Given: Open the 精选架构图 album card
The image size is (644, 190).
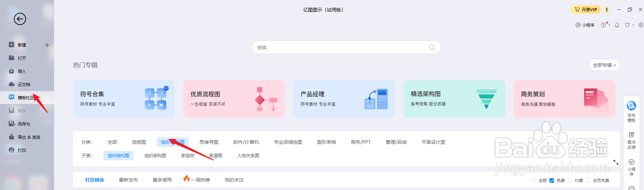Looking at the screenshot, I should 454,99.
